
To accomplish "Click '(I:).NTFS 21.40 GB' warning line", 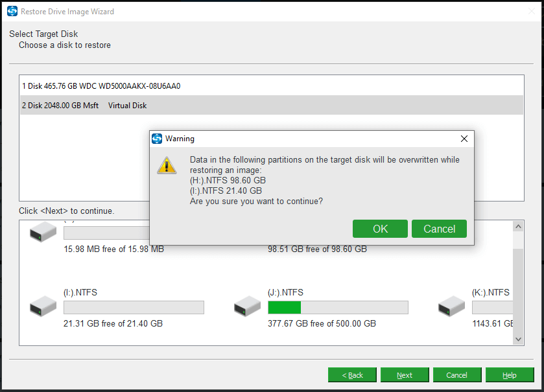I will 226,190.
